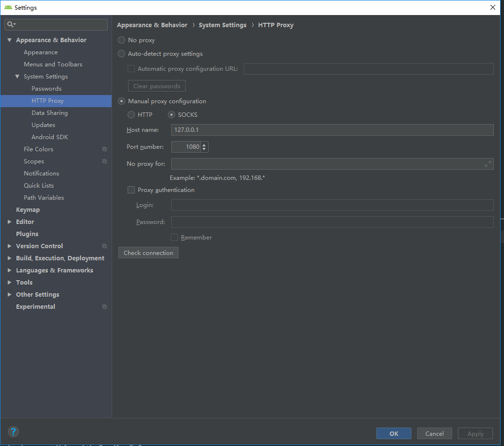Open the help question mark icon
The height and width of the screenshot is (446, 504).
tap(13, 431)
